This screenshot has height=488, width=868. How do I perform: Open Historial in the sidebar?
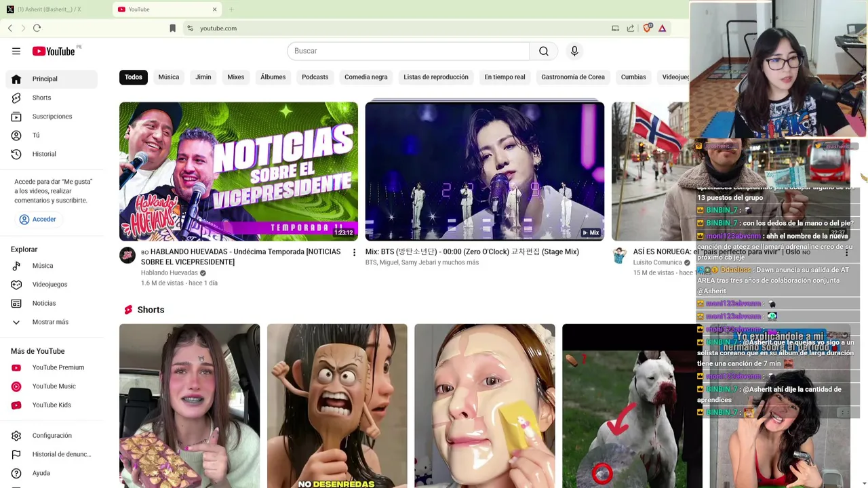pos(52,154)
